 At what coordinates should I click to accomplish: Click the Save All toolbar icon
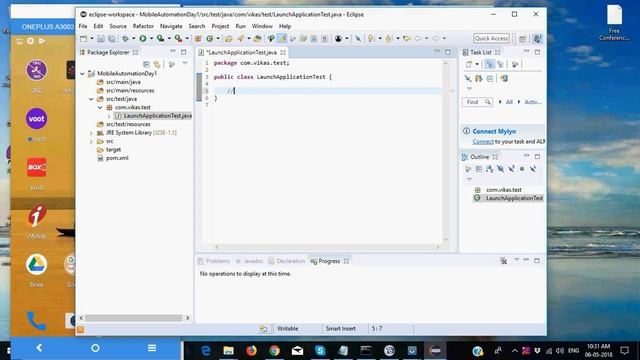(111, 38)
